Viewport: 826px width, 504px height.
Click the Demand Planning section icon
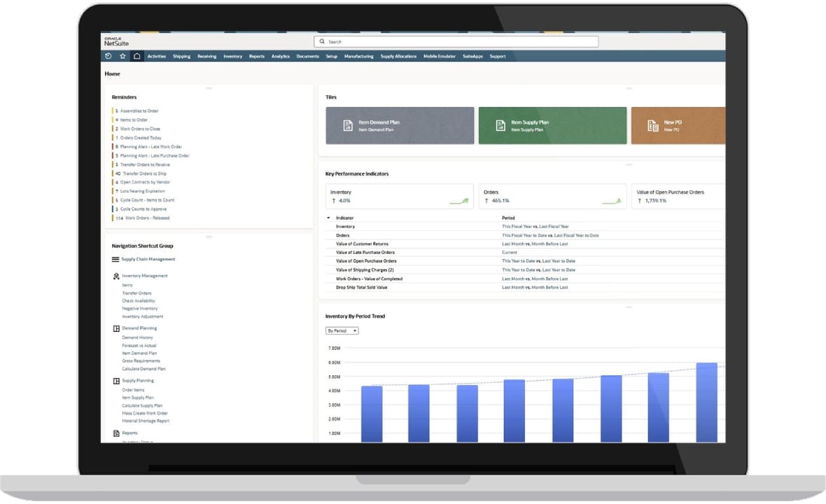(116, 328)
